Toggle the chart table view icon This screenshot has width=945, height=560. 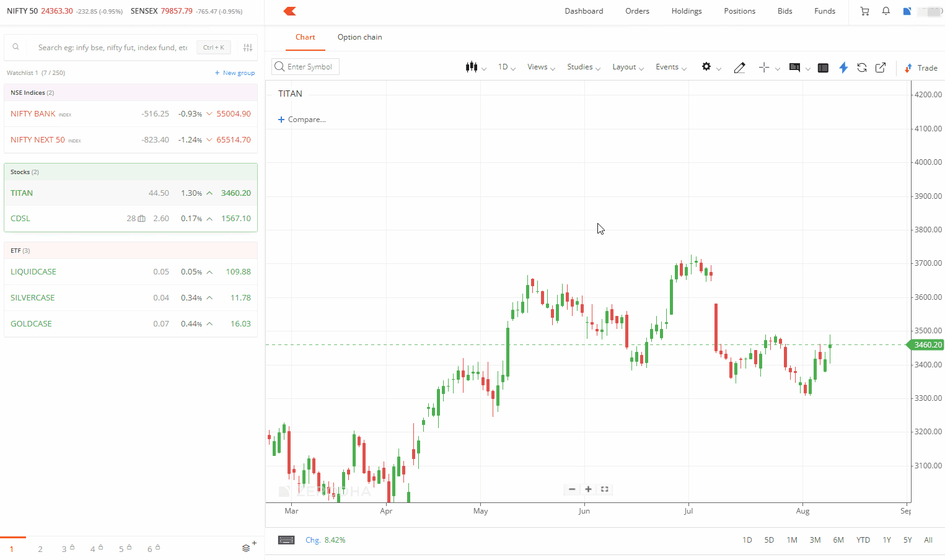point(823,68)
